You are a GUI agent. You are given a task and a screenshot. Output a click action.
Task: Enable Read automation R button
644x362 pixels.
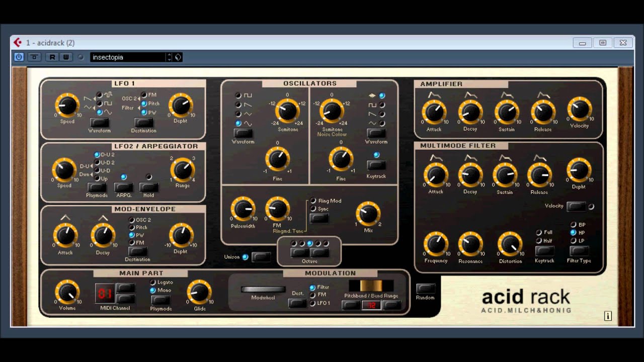coord(52,57)
